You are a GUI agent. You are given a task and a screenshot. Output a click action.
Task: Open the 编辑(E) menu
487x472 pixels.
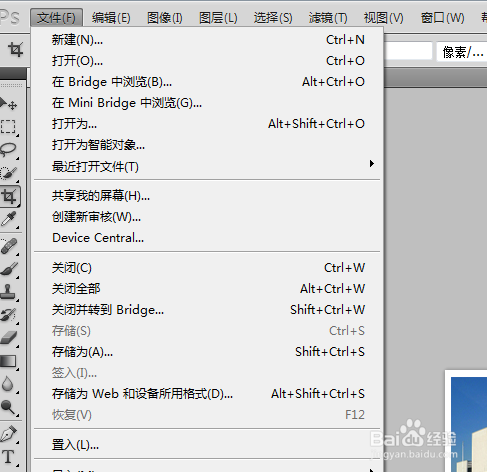click(111, 18)
